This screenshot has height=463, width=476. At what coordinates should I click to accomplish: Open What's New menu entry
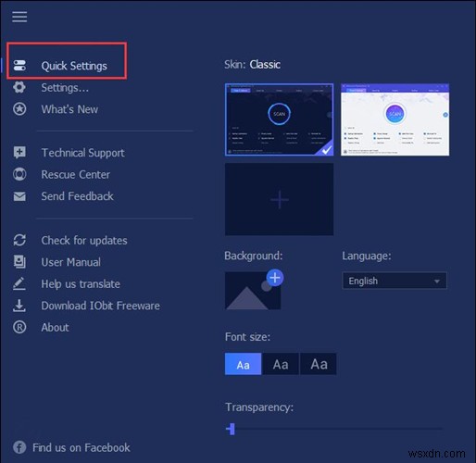click(x=69, y=109)
